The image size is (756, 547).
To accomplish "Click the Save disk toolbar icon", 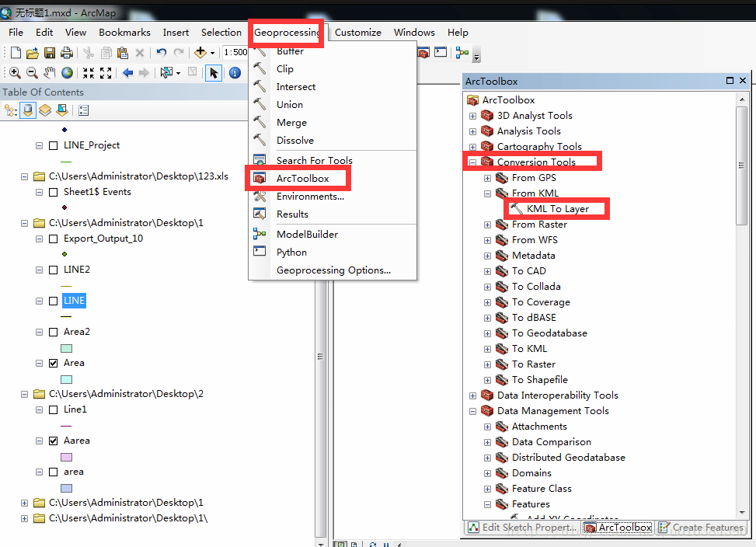I will [x=50, y=53].
